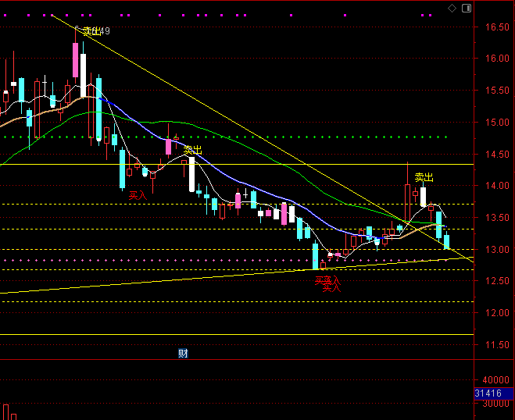Click the 14.00 price axis label
This screenshot has height=420, width=515.
(x=497, y=185)
